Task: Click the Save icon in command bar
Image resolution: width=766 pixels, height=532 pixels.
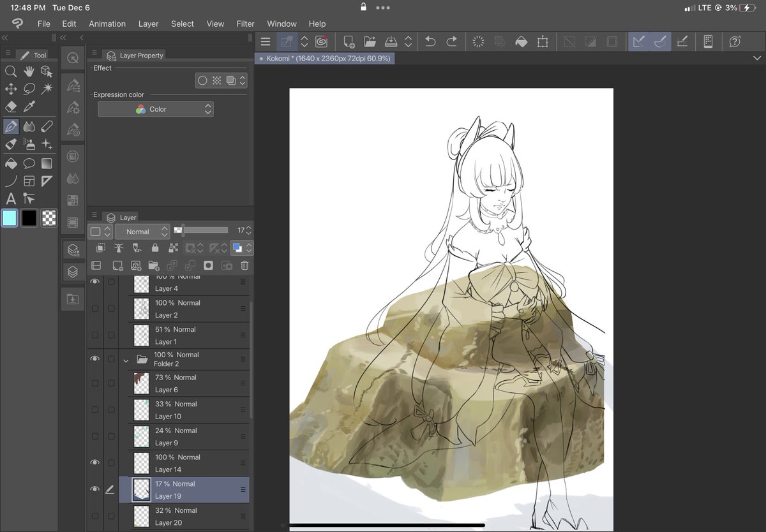Action: [x=391, y=41]
